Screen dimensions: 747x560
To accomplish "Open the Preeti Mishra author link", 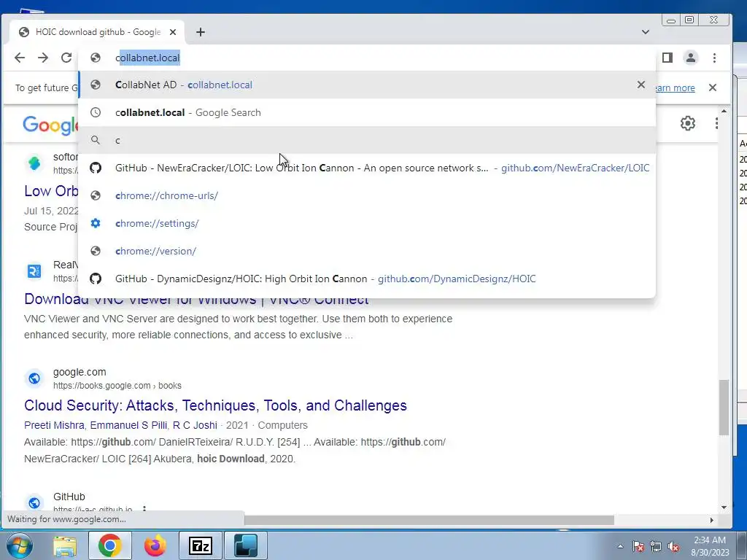I will pyautogui.click(x=54, y=425).
